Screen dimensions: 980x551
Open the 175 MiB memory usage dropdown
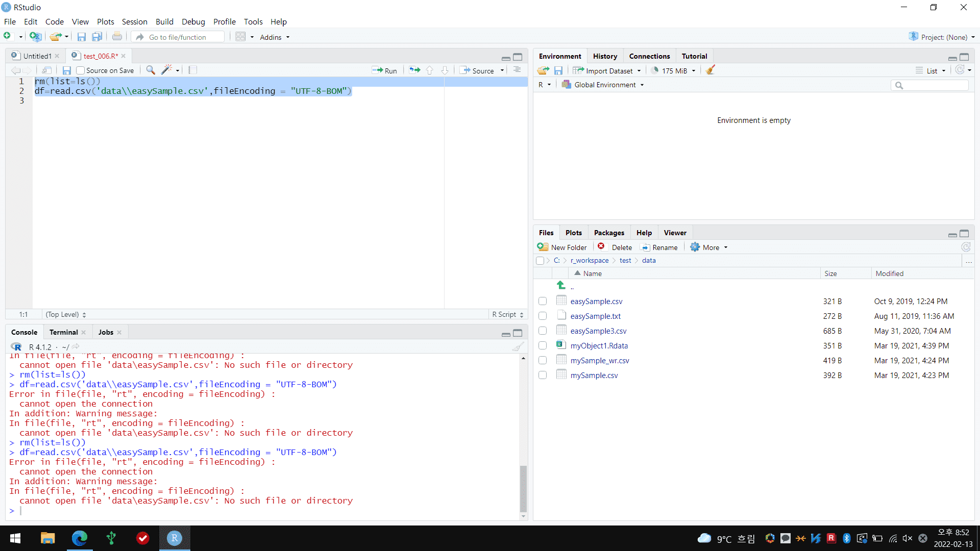tap(673, 71)
